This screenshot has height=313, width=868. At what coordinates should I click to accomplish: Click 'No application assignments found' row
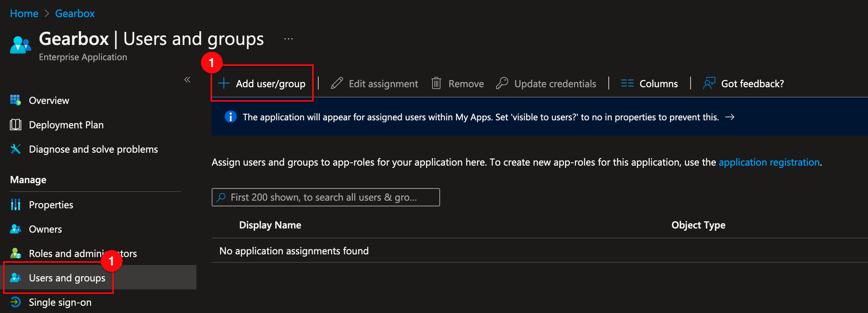pos(540,251)
